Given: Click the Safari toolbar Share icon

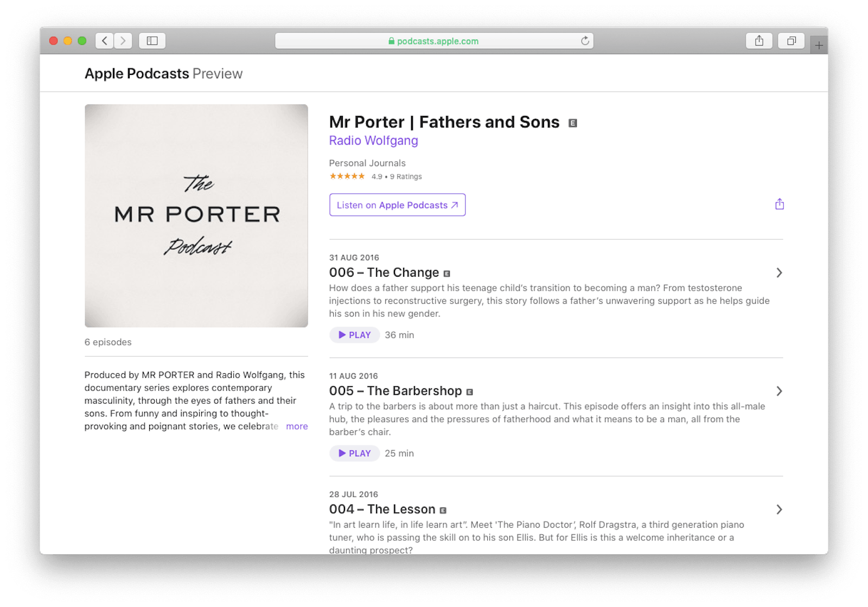Looking at the screenshot, I should (x=759, y=41).
